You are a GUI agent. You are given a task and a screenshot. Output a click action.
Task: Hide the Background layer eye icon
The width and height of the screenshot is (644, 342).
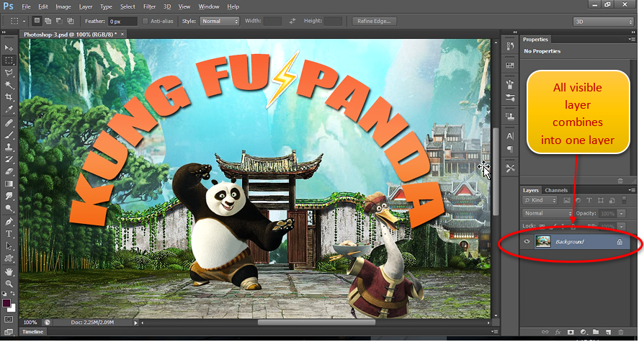[527, 242]
